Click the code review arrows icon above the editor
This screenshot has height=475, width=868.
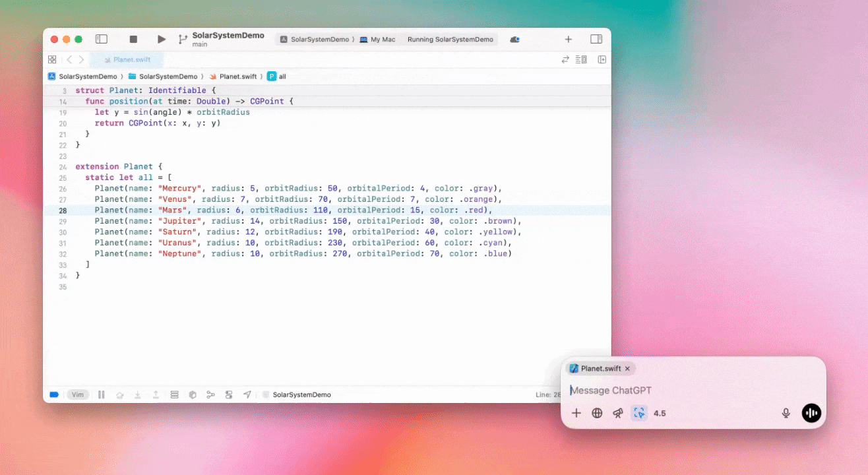click(x=565, y=59)
